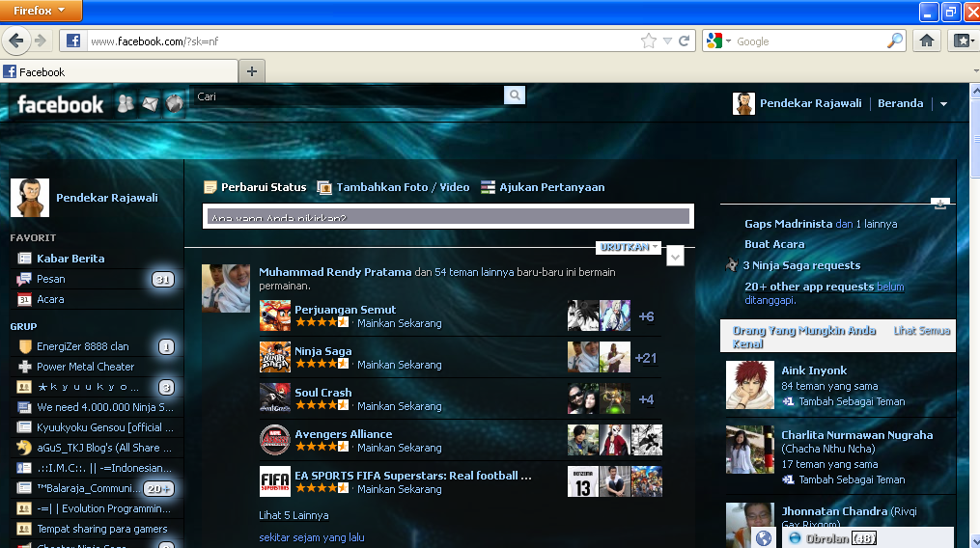The width and height of the screenshot is (980, 548).
Task: Add Charlita Nurmawan Nugraha as friend
Action: (x=852, y=479)
